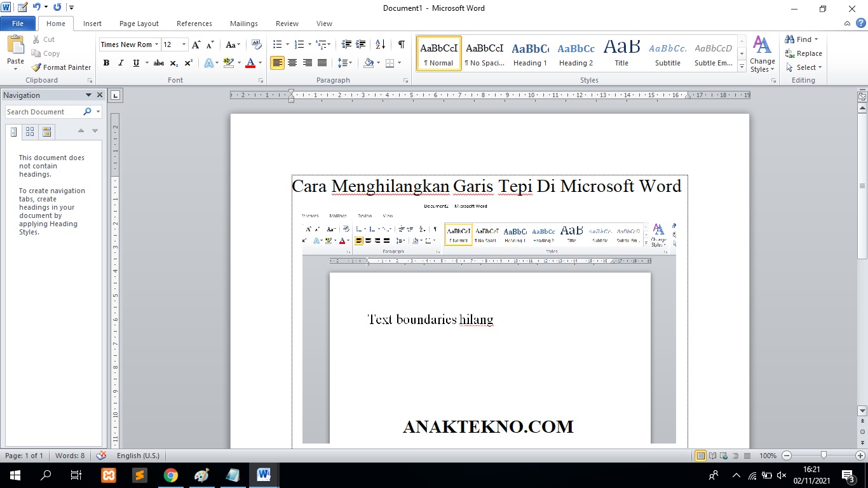Switch to the Review tab
This screenshot has width=868, height=488.
287,24
